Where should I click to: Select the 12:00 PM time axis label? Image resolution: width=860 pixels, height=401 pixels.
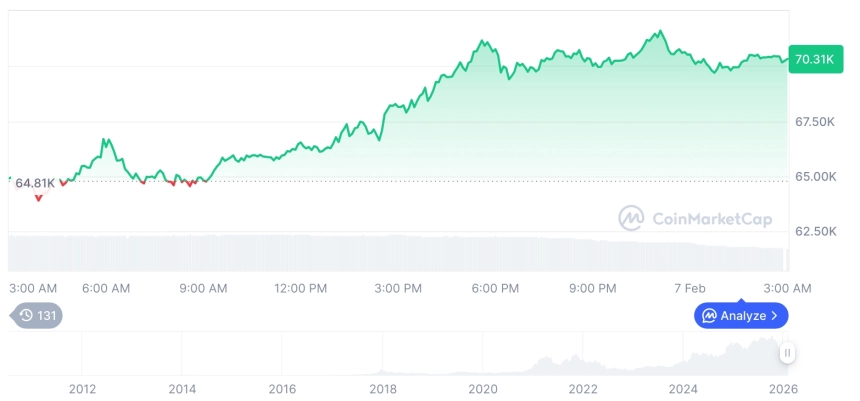point(300,288)
